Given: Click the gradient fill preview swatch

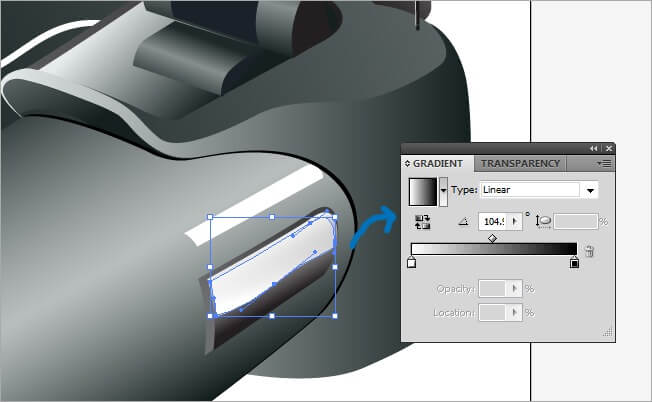Looking at the screenshot, I should click(x=423, y=192).
